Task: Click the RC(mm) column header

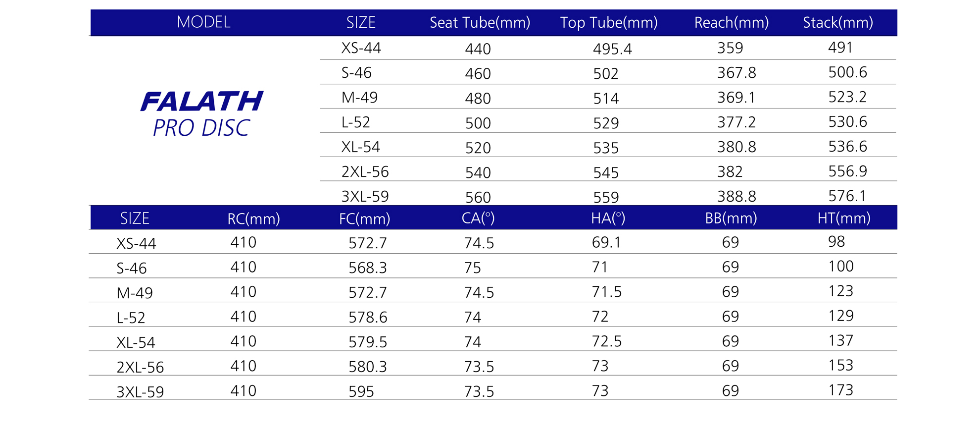Action: (253, 218)
